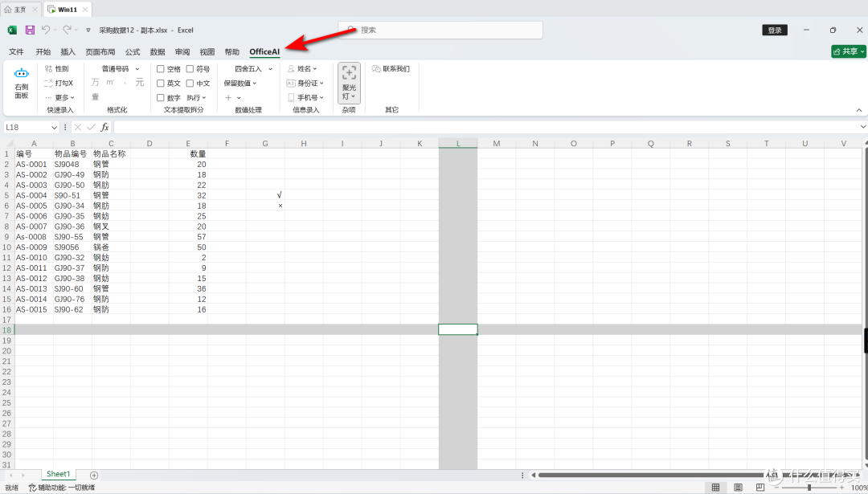
Task: Toggle the 聚光灯 spotlight button
Action: 349,83
